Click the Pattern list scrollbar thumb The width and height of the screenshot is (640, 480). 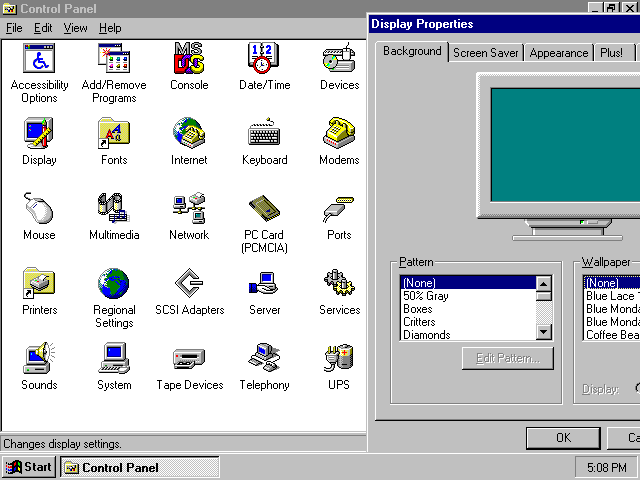[544, 296]
